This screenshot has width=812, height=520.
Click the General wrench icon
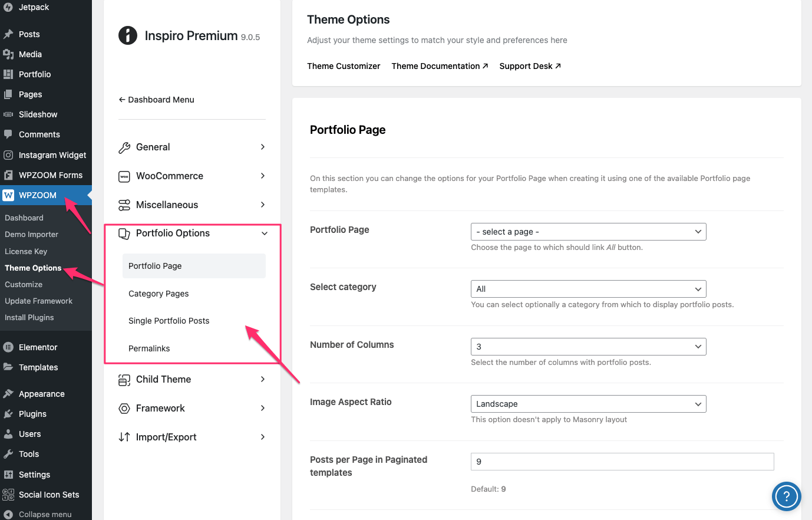click(124, 147)
